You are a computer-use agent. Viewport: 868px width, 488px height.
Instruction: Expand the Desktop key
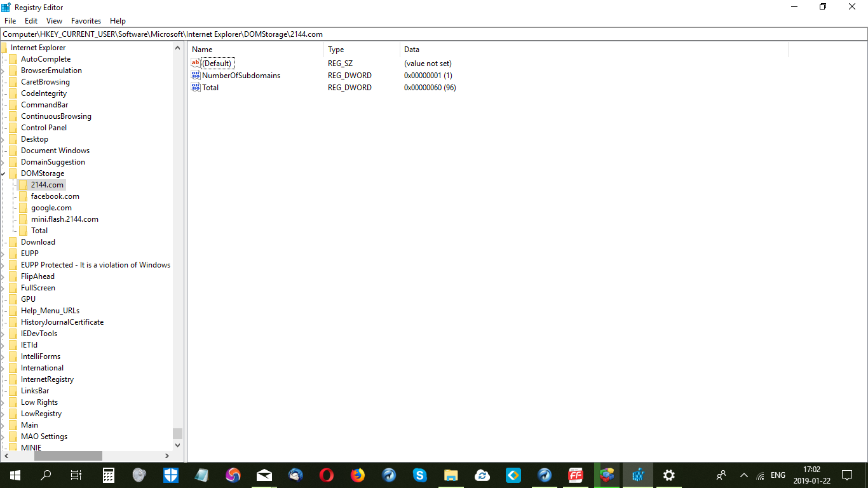click(3, 139)
